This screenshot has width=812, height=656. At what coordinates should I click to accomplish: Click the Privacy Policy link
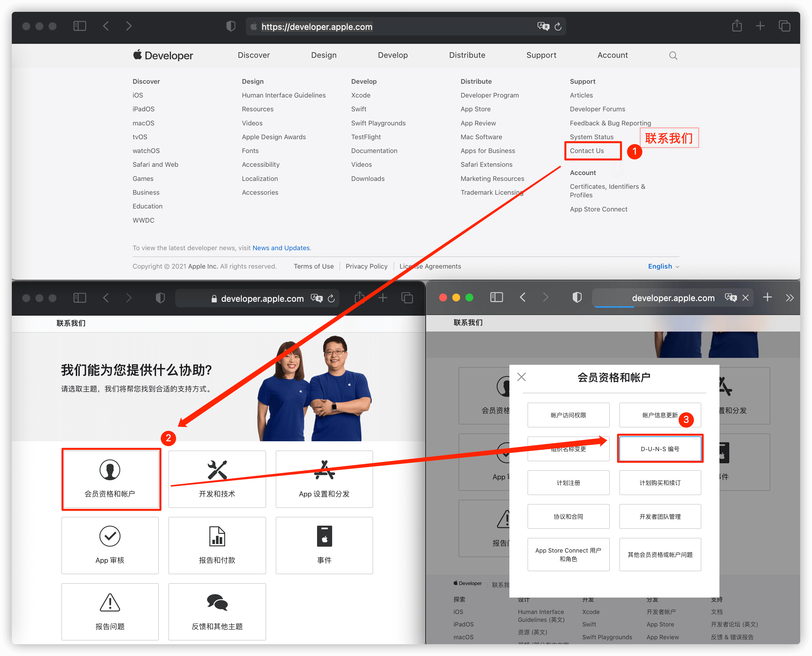tap(366, 266)
